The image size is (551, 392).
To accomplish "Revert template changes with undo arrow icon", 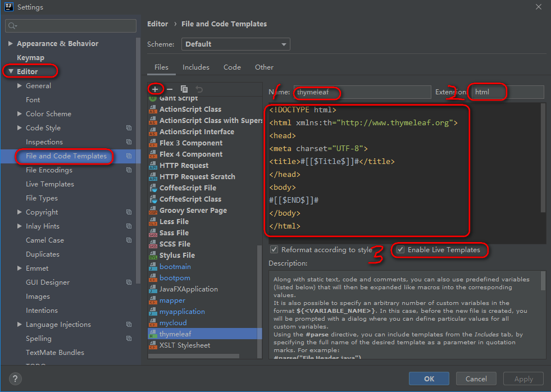I will pyautogui.click(x=199, y=89).
